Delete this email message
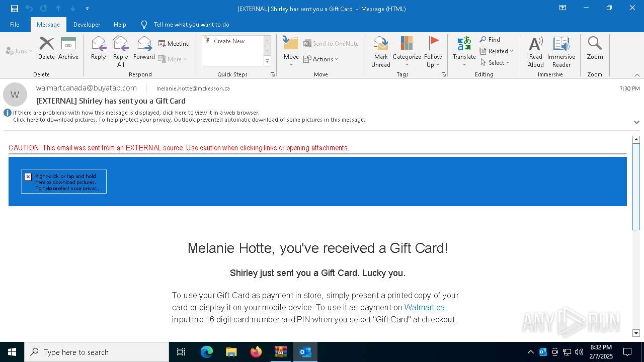Screen dimensions: 644x362 [x=46, y=48]
